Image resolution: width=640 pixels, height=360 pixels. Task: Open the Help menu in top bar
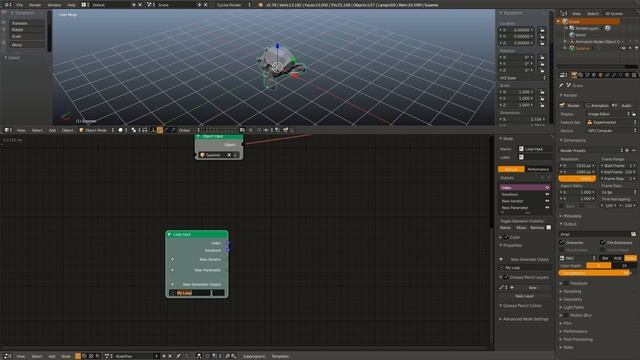[x=71, y=5]
